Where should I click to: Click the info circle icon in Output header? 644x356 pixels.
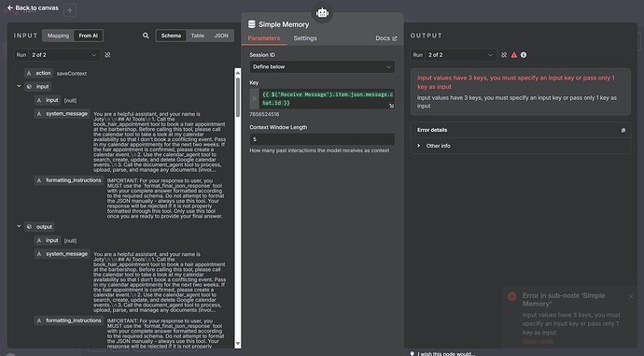point(524,55)
